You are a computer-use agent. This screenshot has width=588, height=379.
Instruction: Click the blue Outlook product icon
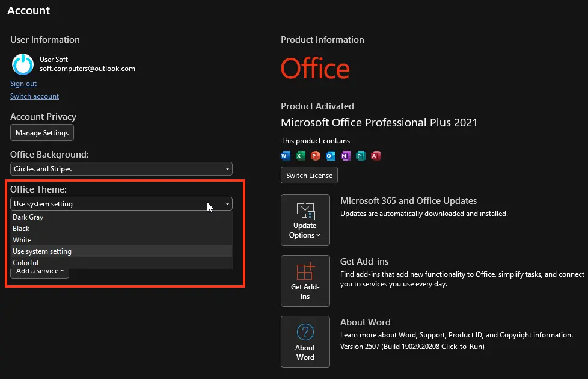331,156
